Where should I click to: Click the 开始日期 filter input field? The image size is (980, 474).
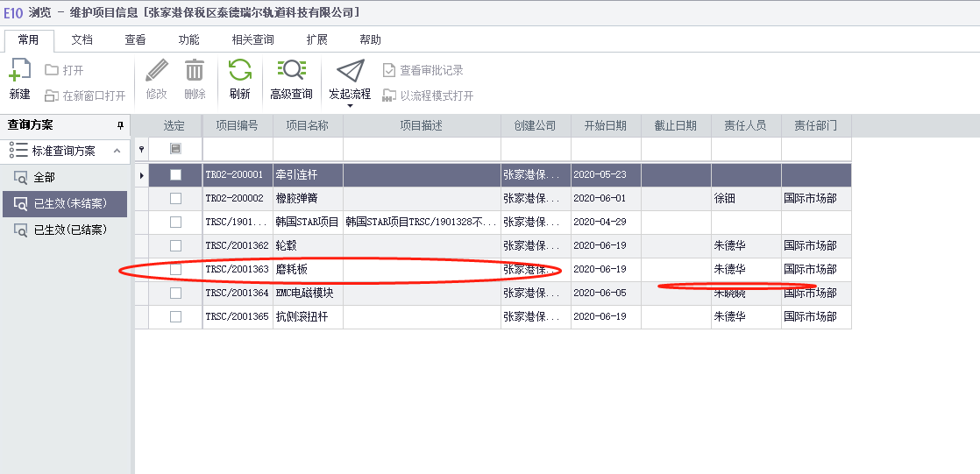pyautogui.click(x=606, y=149)
